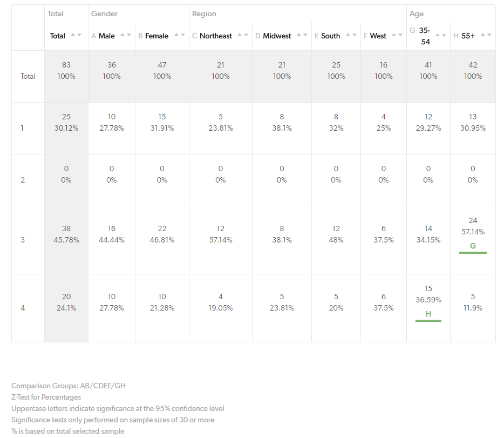This screenshot has width=504, height=438.
Task: Sort 55+ column descending with down arrow
Action: coord(489,35)
